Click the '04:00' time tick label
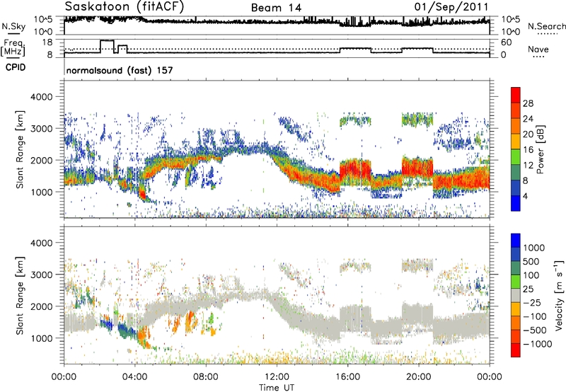 point(134,377)
